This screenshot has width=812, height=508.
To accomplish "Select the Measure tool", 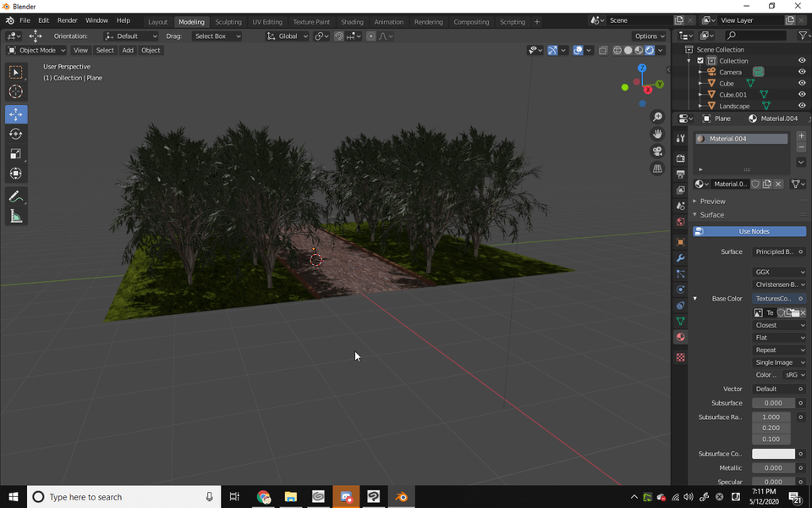I will 16,217.
